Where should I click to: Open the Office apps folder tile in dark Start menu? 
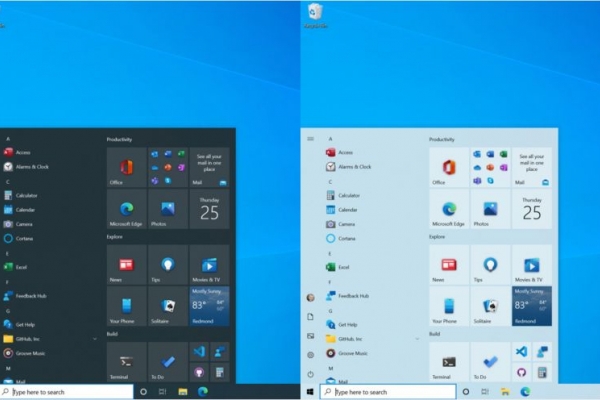(x=168, y=167)
